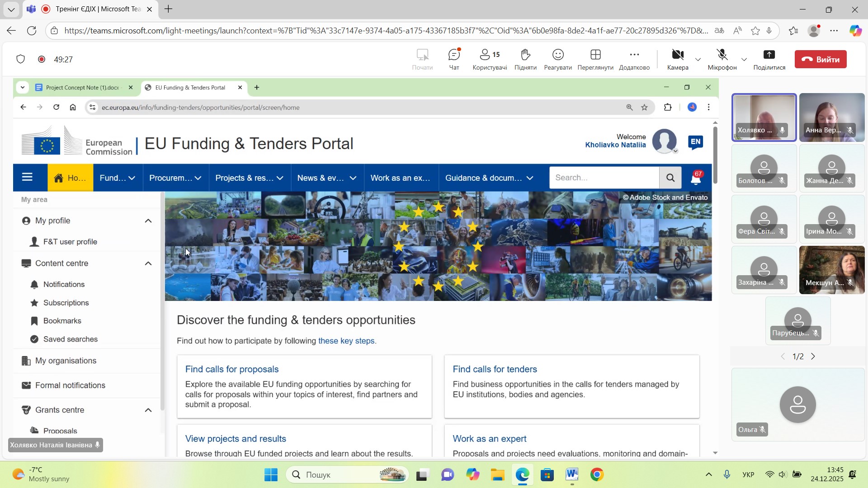
Task: Go to next participants page arrow
Action: (x=813, y=357)
